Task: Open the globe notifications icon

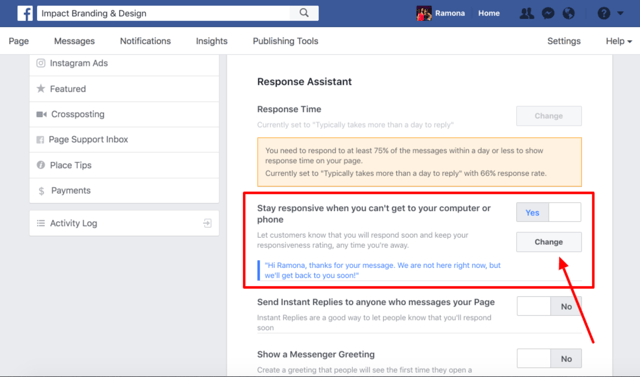Action: click(x=569, y=13)
